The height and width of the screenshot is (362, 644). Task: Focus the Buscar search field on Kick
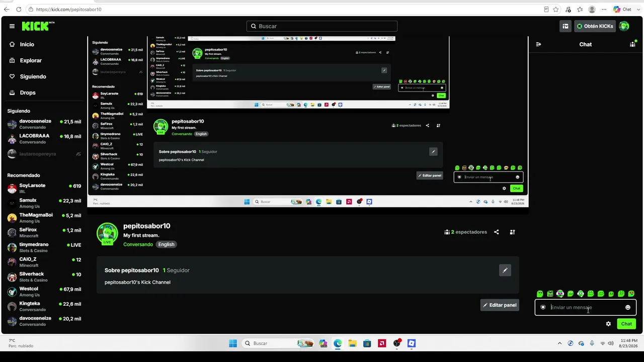[x=322, y=26]
